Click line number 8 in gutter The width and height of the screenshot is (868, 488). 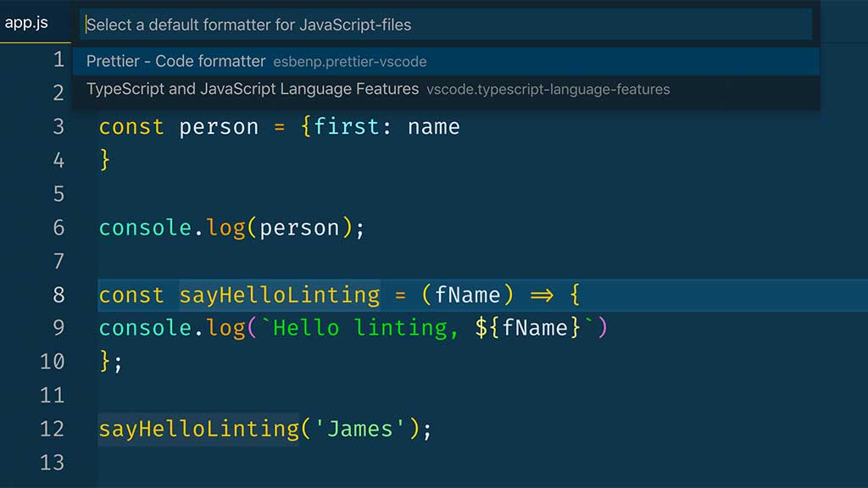tap(58, 295)
